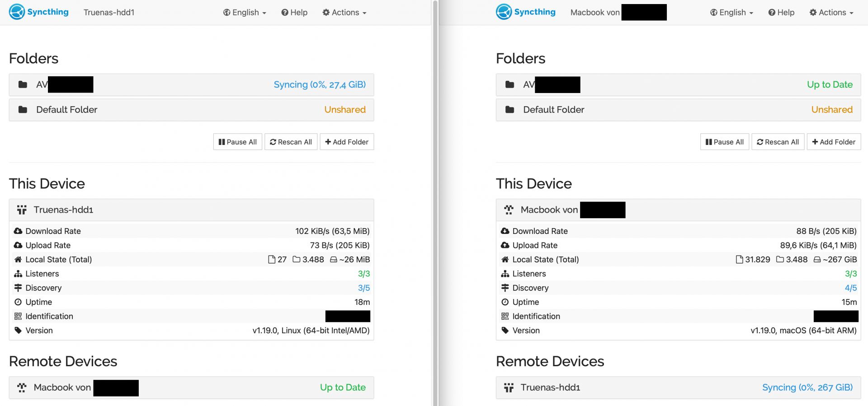This screenshot has height=406, width=868.
Task: Expand the Default Folder row in the left window
Action: pos(191,110)
